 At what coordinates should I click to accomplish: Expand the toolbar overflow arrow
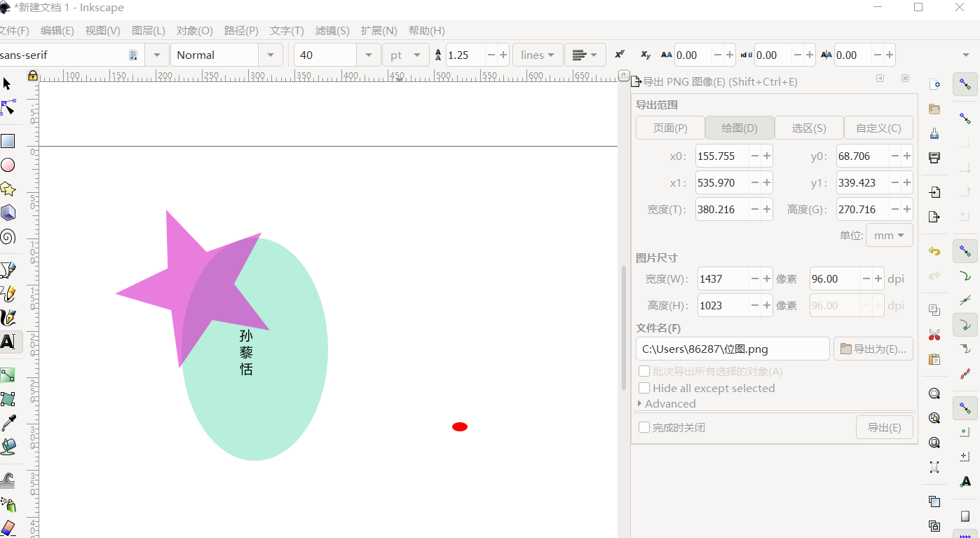pyautogui.click(x=966, y=55)
